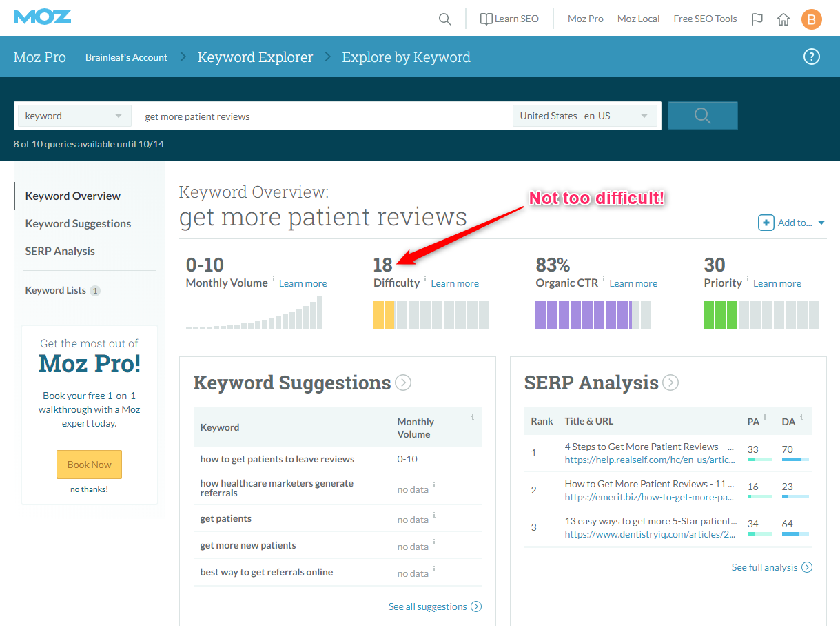Click no data info icon for best way to get referrals
Image resolution: width=840 pixels, height=632 pixels.
point(434,569)
